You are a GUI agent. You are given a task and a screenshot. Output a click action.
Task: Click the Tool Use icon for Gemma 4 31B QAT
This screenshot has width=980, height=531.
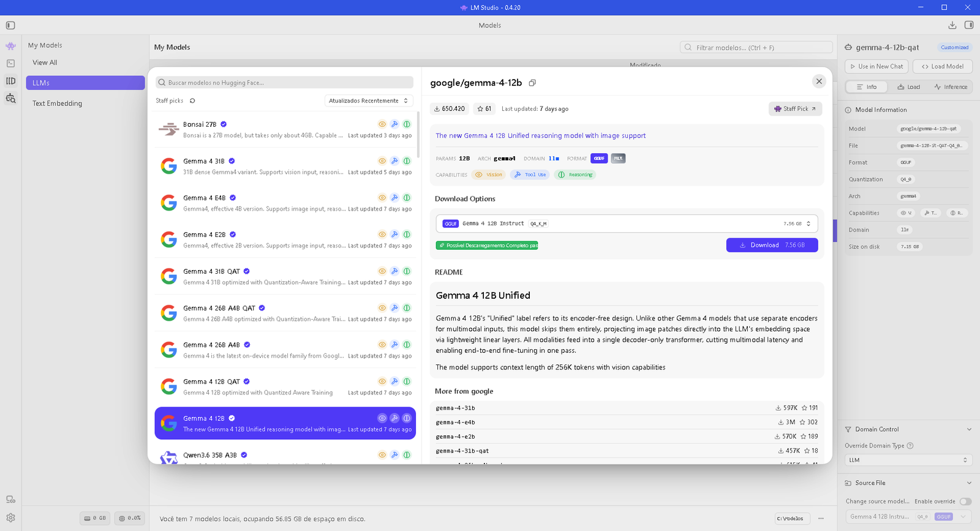coord(394,271)
